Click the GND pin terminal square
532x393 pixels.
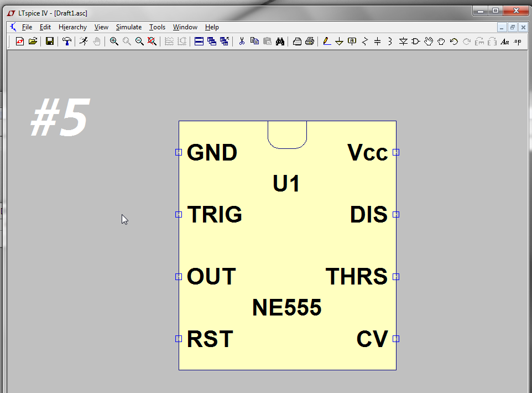pos(179,152)
